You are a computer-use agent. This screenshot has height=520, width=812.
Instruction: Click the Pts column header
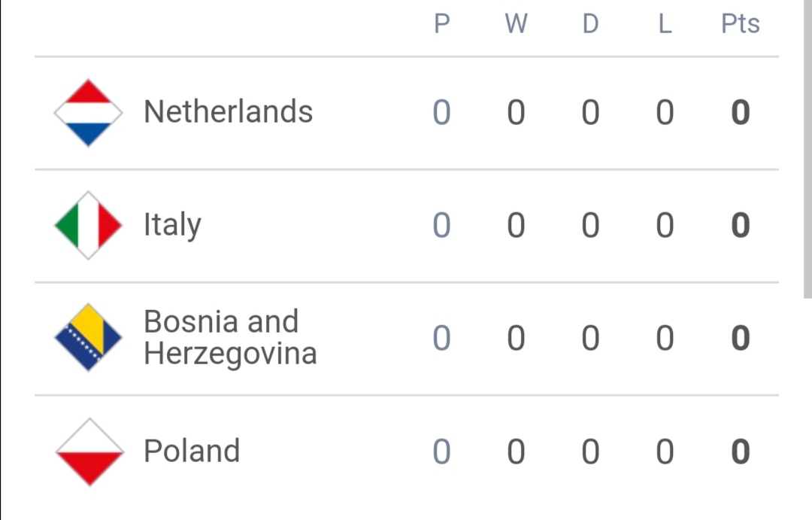741,24
